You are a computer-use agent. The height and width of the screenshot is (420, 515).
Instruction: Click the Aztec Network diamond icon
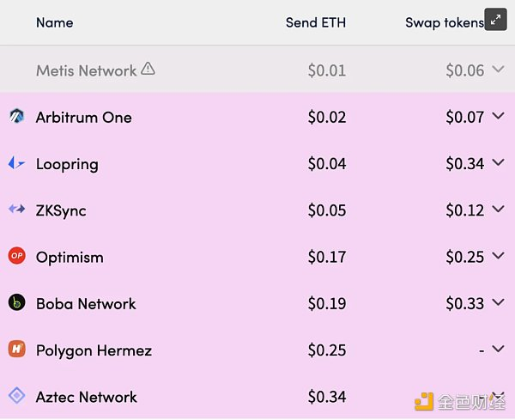(x=16, y=396)
